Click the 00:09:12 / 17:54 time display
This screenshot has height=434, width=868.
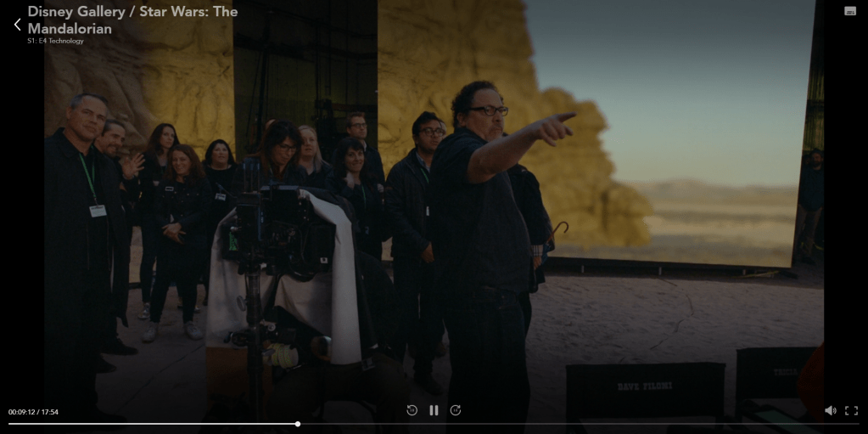coord(33,412)
